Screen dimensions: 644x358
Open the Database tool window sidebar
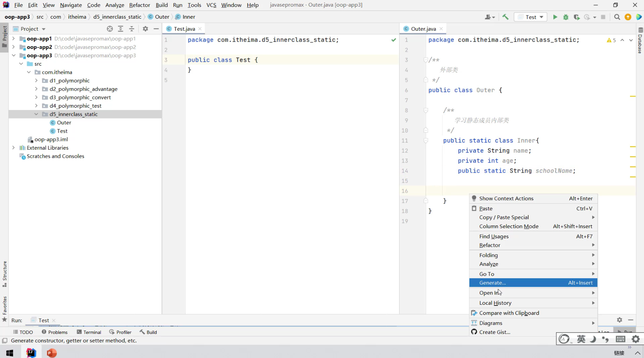coord(640,41)
